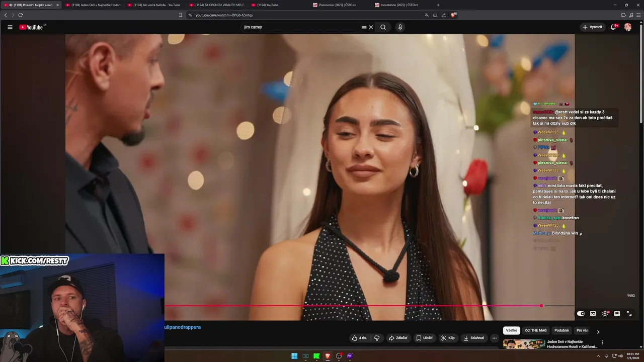
Task: Open the 'ulipanodrappera' hashtag link
Action: tap(183, 327)
